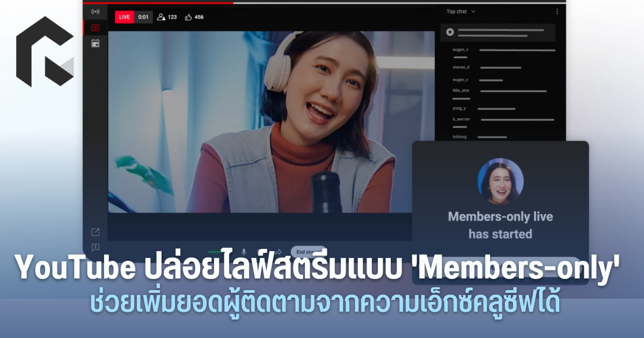The height and width of the screenshot is (338, 644).
Task: Click the share arrow icon below video
Action: pyautogui.click(x=279, y=252)
